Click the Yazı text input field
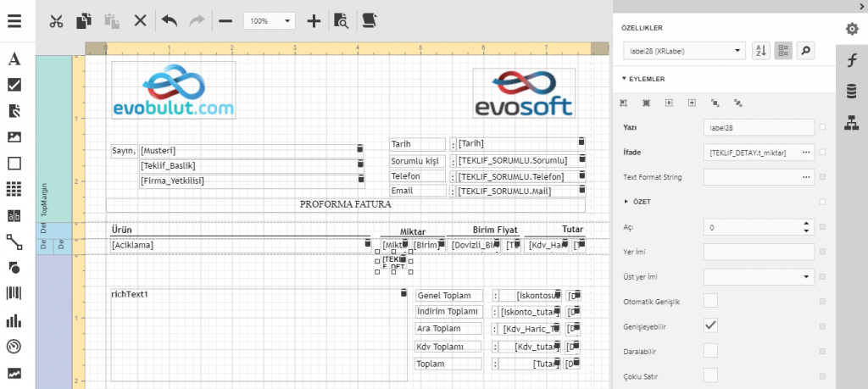868x389 pixels. tap(758, 128)
